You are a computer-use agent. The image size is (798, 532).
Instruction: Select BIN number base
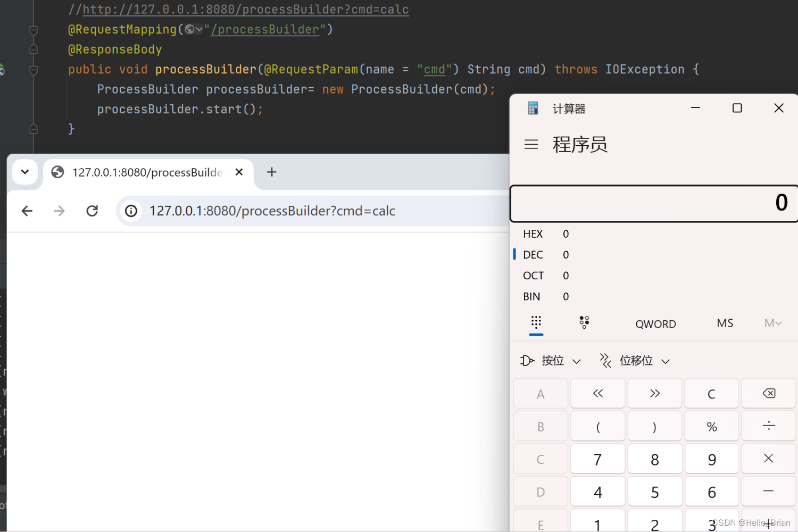pos(531,296)
